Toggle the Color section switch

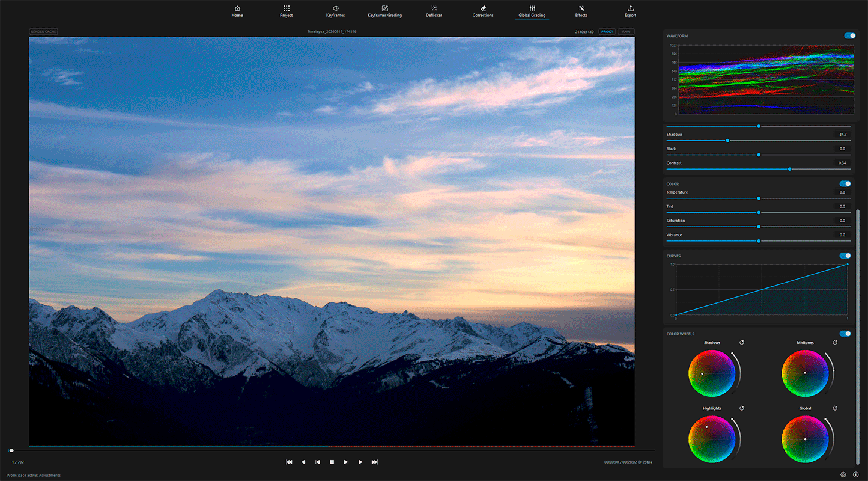coord(845,184)
